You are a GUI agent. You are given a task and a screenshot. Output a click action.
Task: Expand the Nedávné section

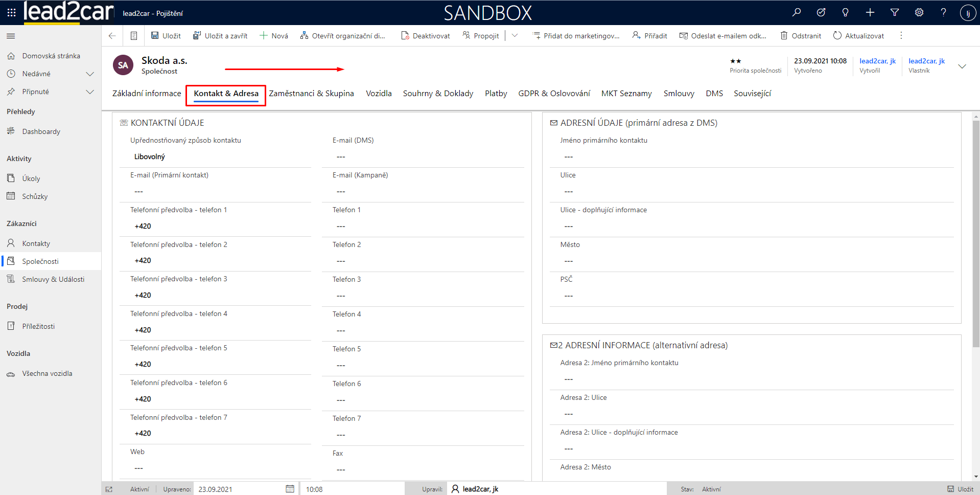pyautogui.click(x=90, y=74)
